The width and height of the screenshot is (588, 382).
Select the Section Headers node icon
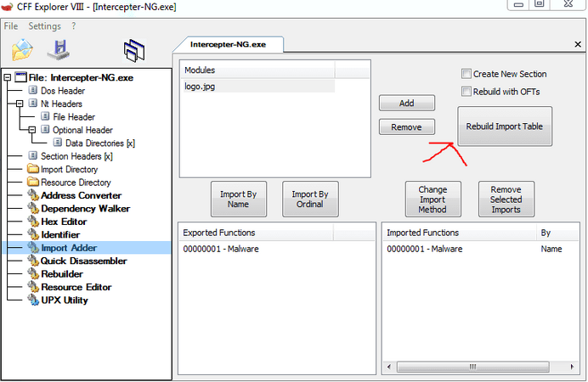tap(33, 156)
